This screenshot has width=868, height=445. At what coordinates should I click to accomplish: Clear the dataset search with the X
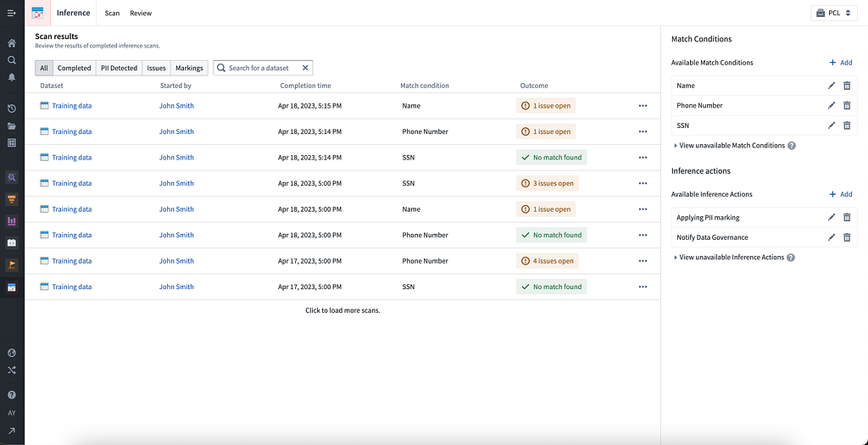coord(305,68)
